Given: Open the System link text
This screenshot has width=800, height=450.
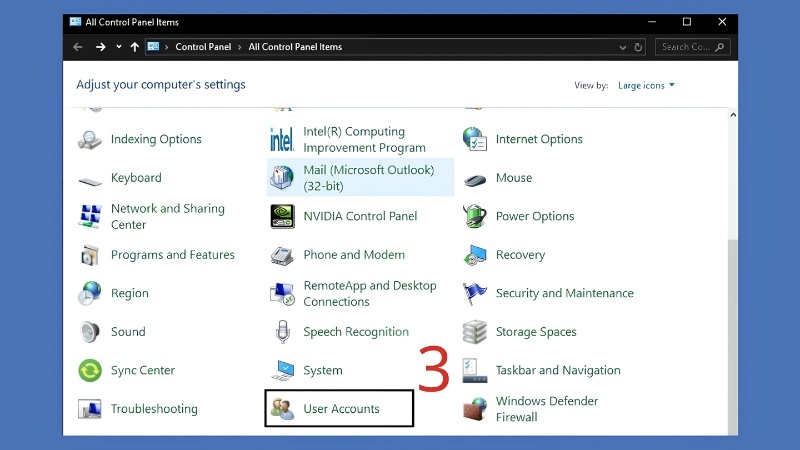Looking at the screenshot, I should coord(323,370).
